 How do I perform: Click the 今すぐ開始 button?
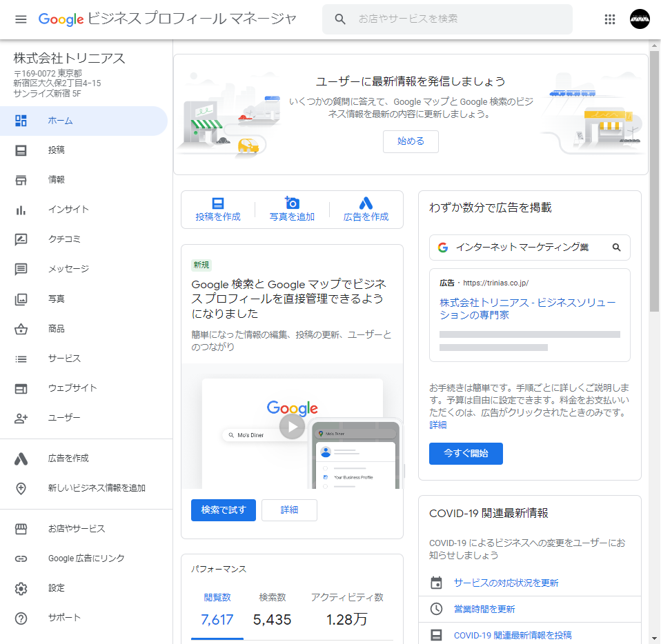(466, 454)
